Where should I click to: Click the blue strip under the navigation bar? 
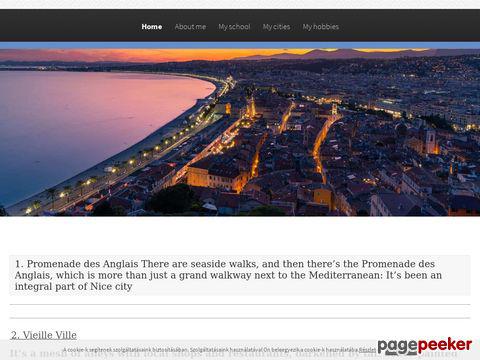point(240,45)
